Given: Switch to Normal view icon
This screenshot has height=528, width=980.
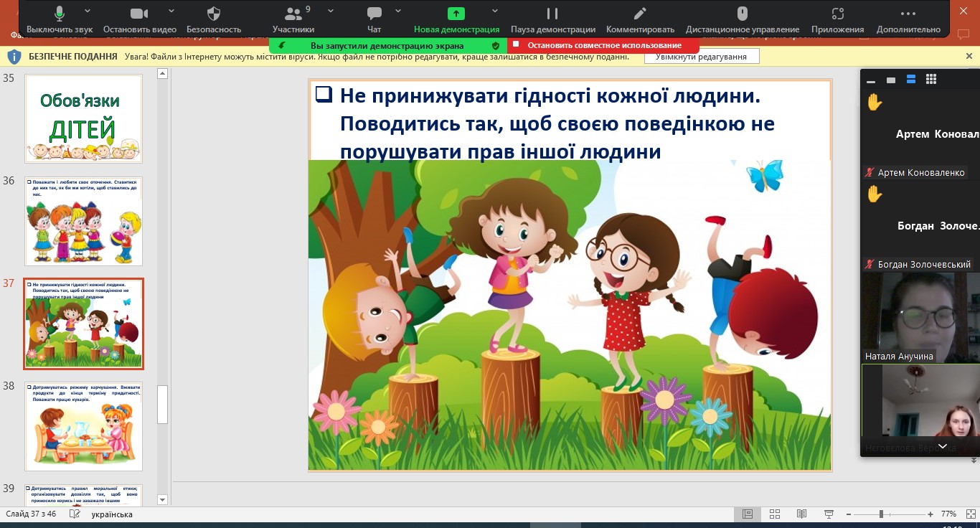Looking at the screenshot, I should click(748, 514).
